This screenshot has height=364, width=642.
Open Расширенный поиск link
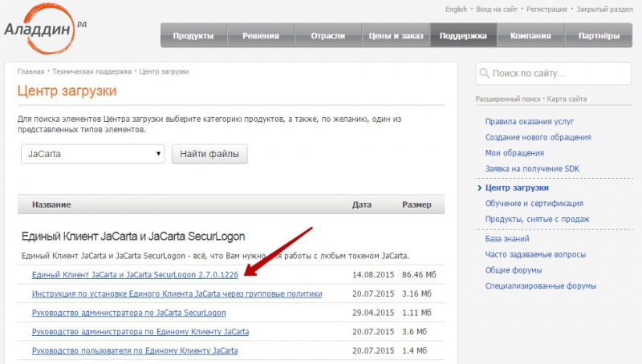pos(508,99)
